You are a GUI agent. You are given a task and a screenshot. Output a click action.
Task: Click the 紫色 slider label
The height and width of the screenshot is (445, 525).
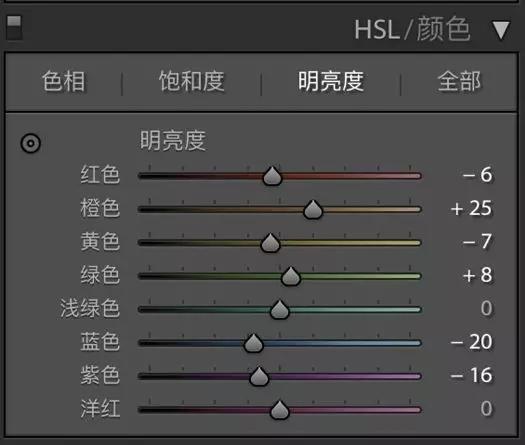(x=100, y=375)
